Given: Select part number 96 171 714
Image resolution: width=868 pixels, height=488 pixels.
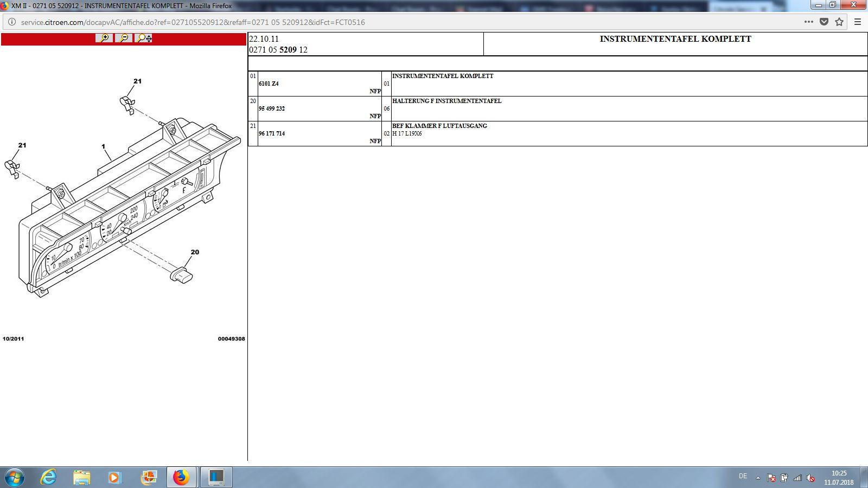Looking at the screenshot, I should point(272,133).
